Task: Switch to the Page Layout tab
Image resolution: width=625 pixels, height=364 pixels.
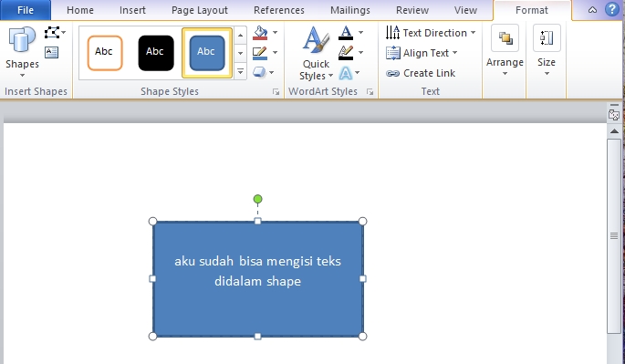Action: tap(200, 10)
